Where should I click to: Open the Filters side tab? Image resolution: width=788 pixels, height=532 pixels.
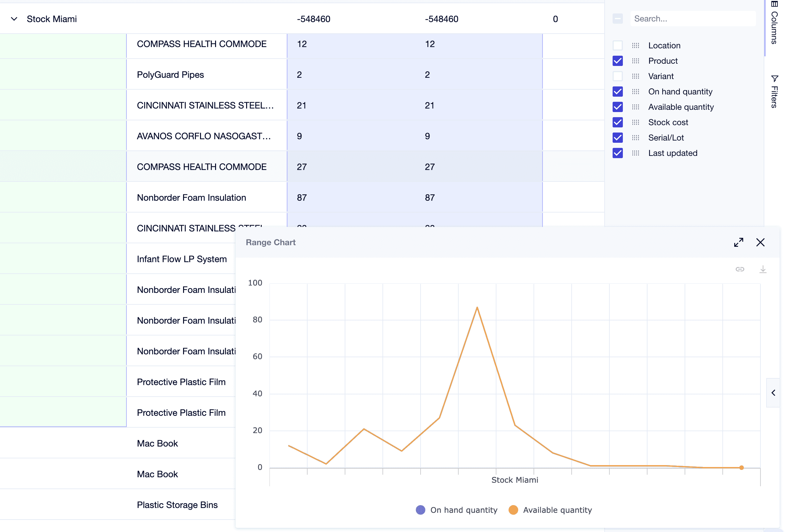click(x=774, y=97)
